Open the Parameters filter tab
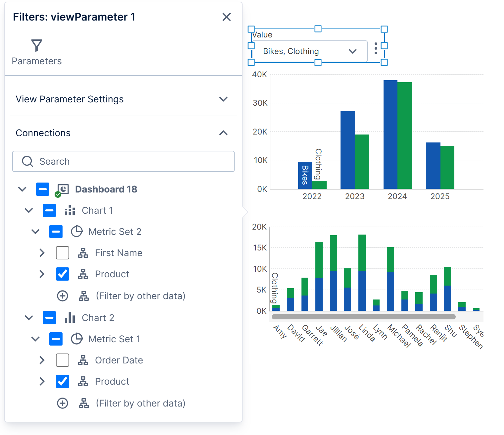The image size is (504, 435). click(36, 52)
